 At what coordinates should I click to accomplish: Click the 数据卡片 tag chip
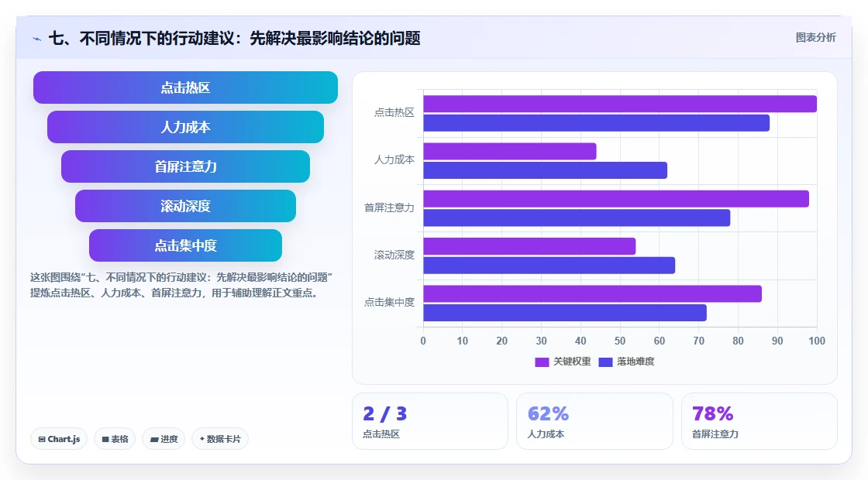(x=220, y=439)
